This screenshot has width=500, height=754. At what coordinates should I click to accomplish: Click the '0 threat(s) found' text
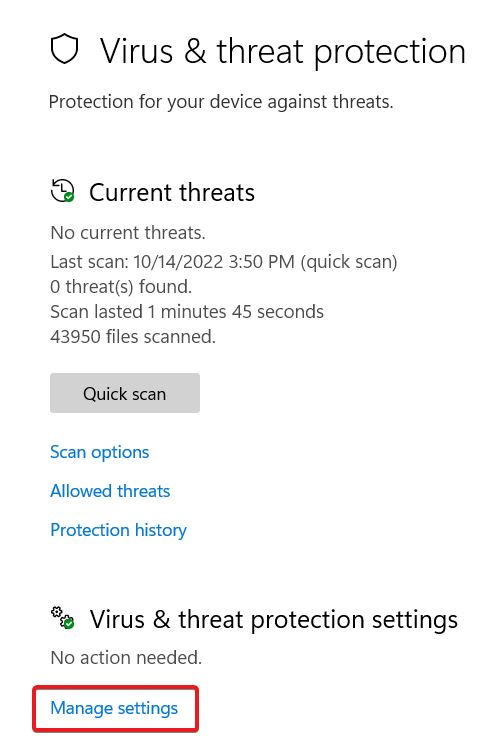coord(121,287)
